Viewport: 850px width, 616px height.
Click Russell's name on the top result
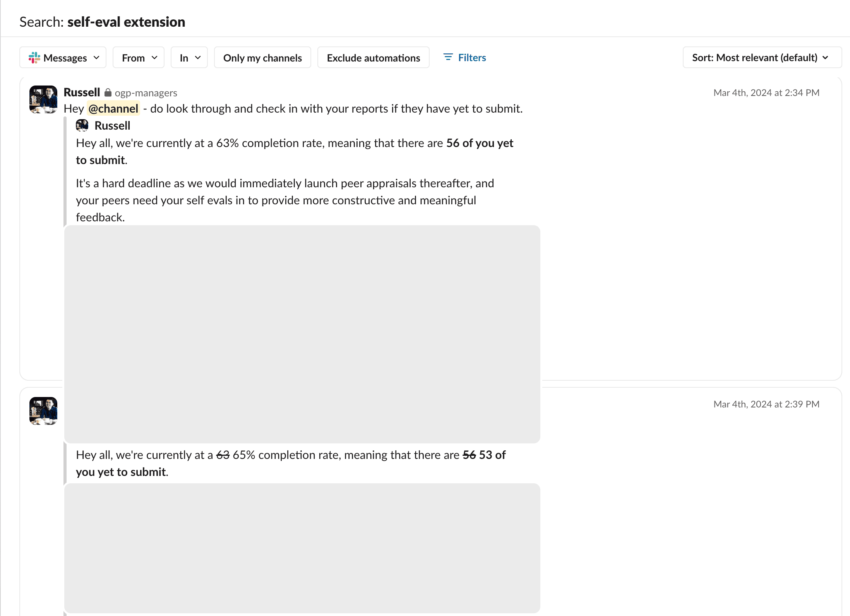tap(82, 92)
